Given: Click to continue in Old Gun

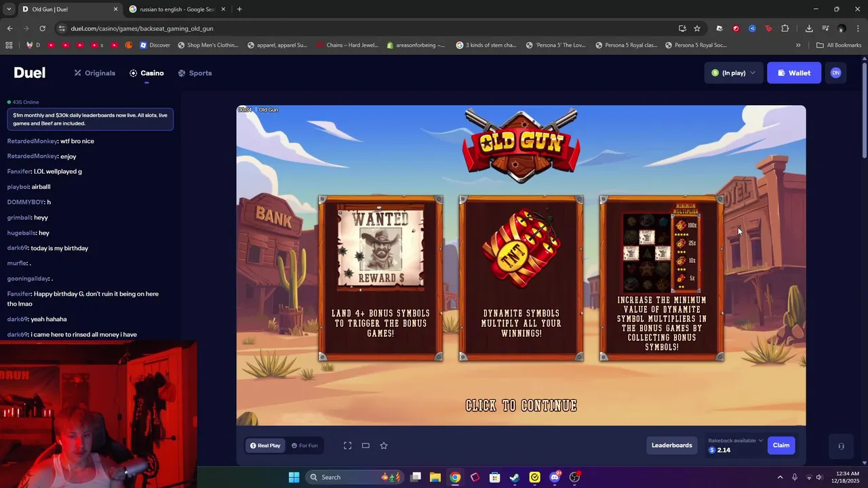Looking at the screenshot, I should tap(521, 405).
